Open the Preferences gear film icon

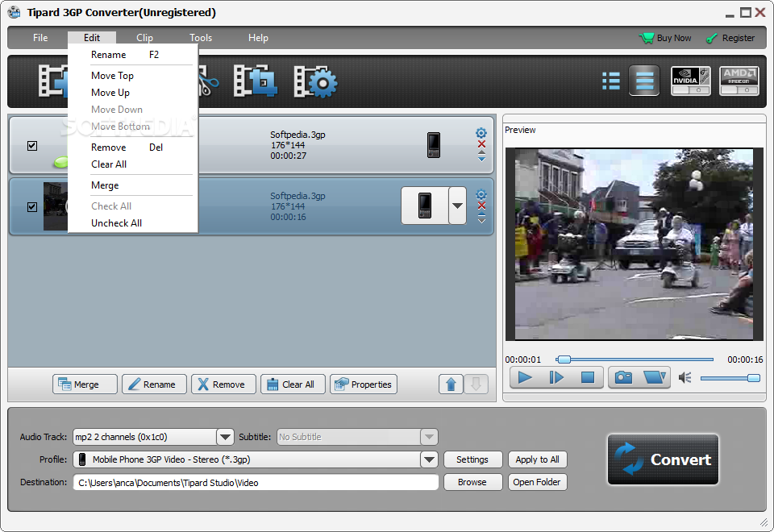click(x=315, y=81)
